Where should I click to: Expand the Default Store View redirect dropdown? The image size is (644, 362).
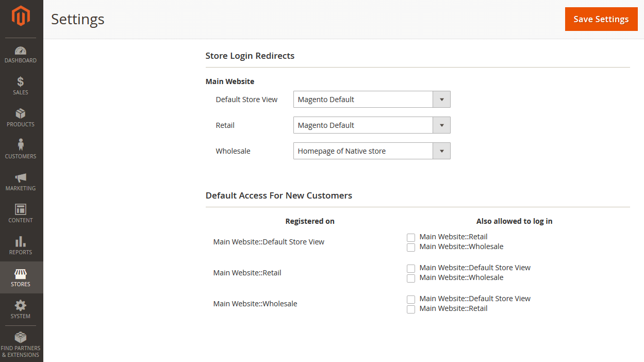371,100
